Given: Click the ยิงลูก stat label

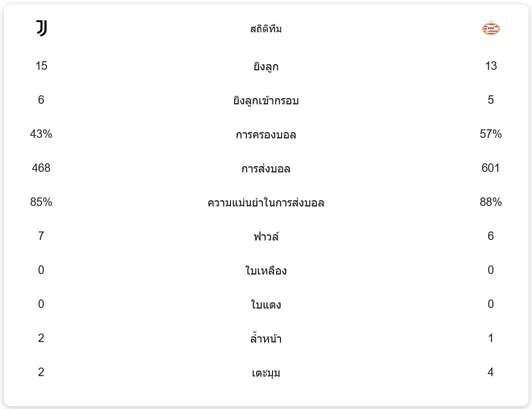Looking at the screenshot, I should tap(266, 66).
